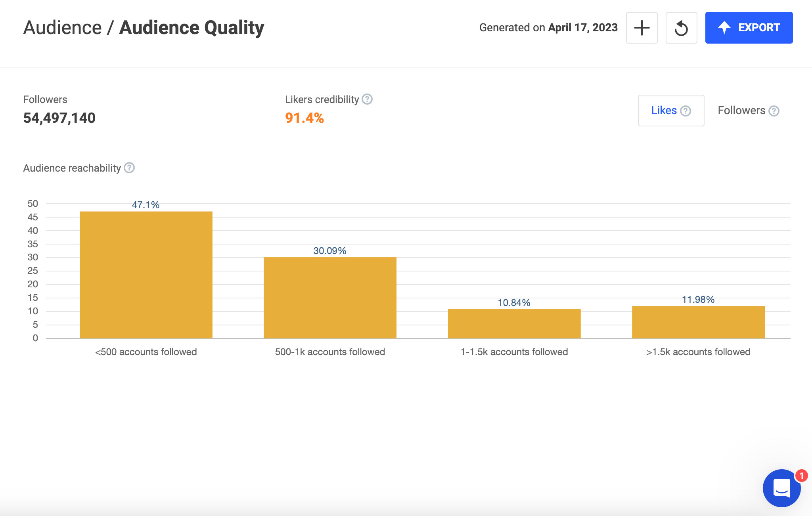Select the 1-1.5k accounts followed bar

point(514,324)
